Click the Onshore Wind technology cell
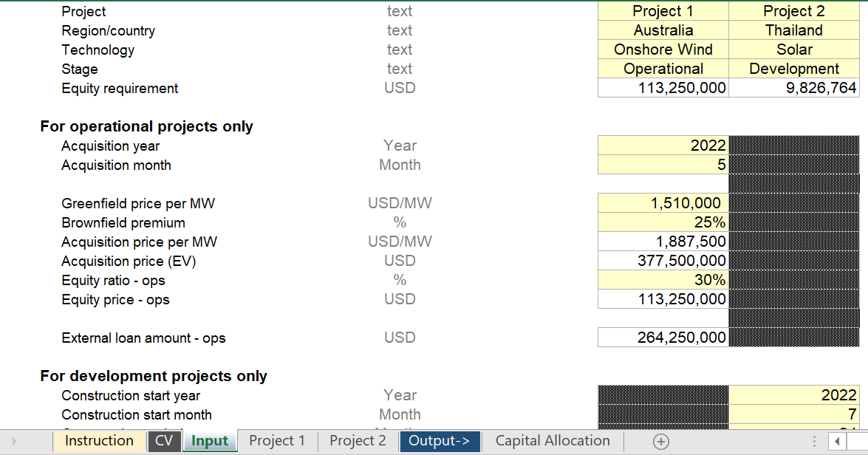 663,49
